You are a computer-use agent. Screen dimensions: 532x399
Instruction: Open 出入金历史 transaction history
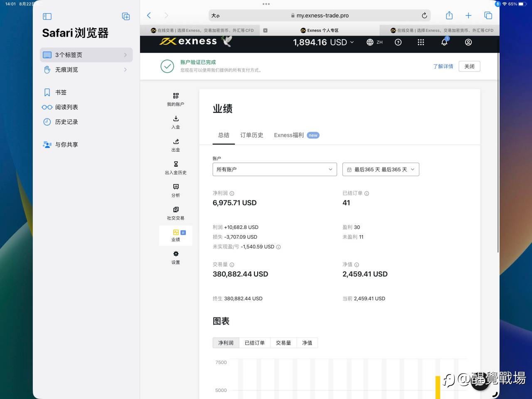click(x=176, y=168)
